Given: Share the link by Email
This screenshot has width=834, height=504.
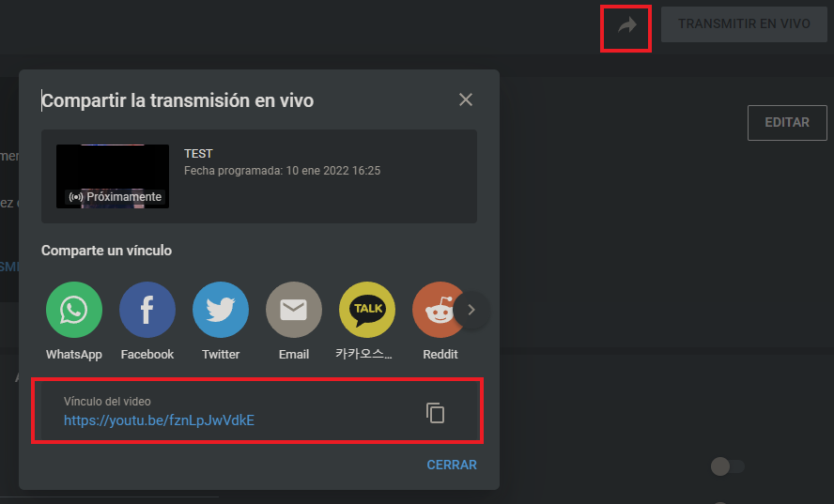Looking at the screenshot, I should pyautogui.click(x=294, y=310).
